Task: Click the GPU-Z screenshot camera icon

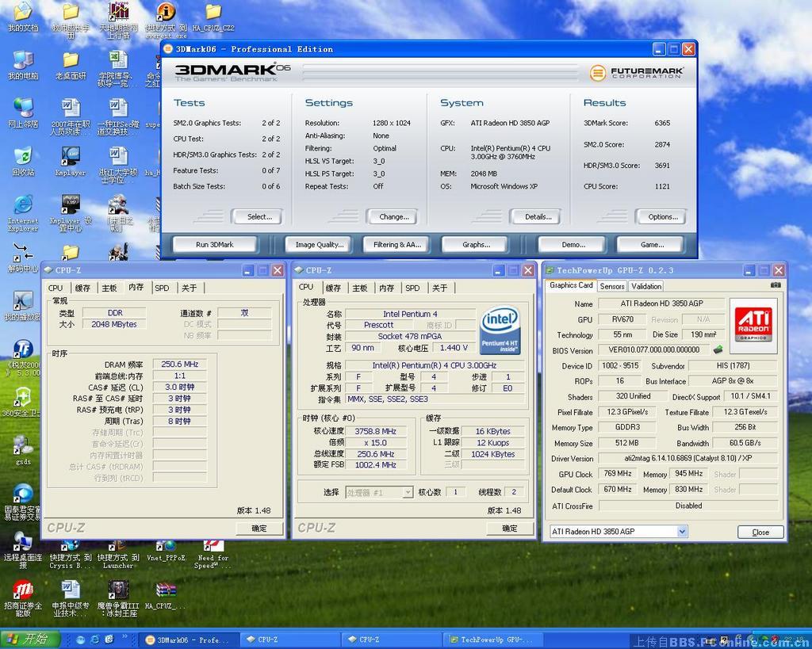Action: [776, 285]
